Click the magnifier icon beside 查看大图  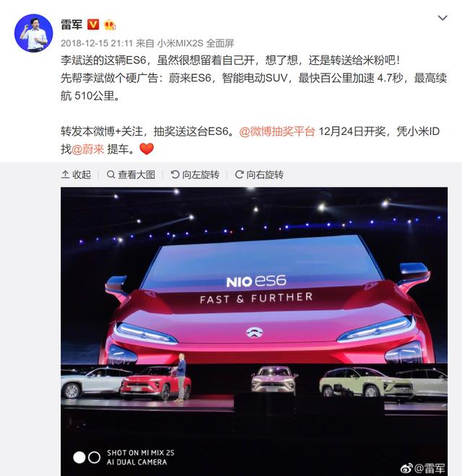point(110,175)
